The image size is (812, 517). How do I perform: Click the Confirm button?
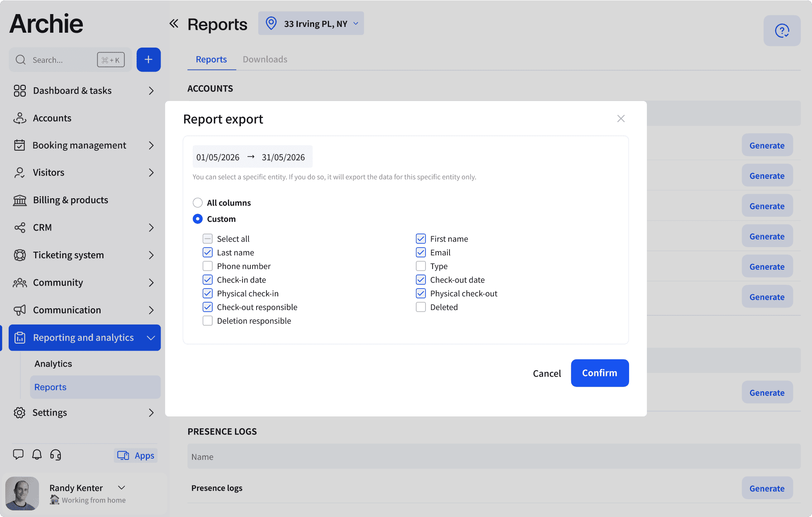point(599,373)
